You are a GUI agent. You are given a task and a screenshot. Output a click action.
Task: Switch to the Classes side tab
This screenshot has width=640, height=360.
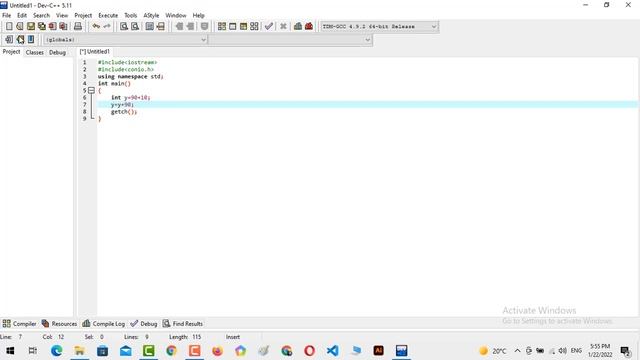tap(35, 52)
